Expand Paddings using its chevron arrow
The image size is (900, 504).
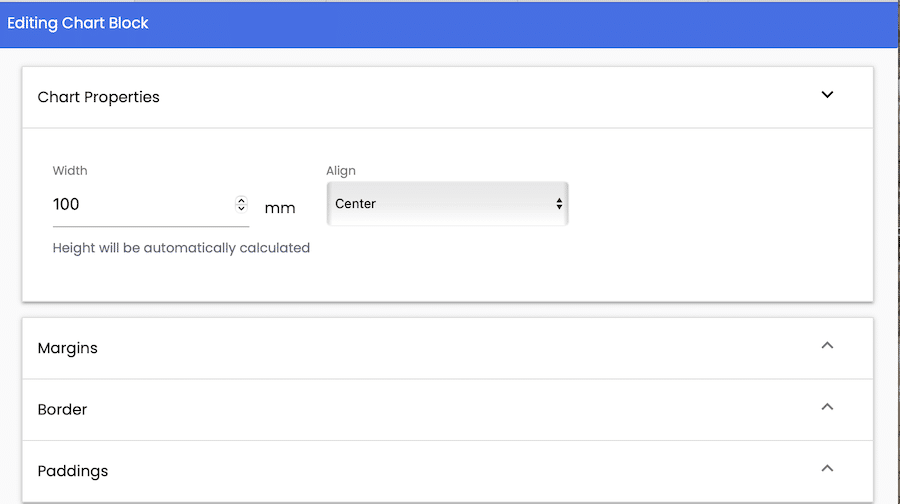tap(827, 468)
